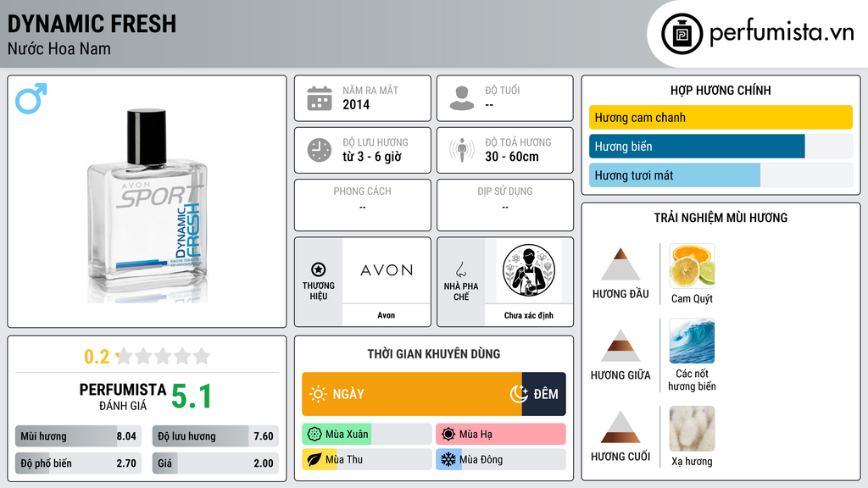868x488 pixels.
Task: Open the Xạ hương musk note image
Action: tap(692, 429)
